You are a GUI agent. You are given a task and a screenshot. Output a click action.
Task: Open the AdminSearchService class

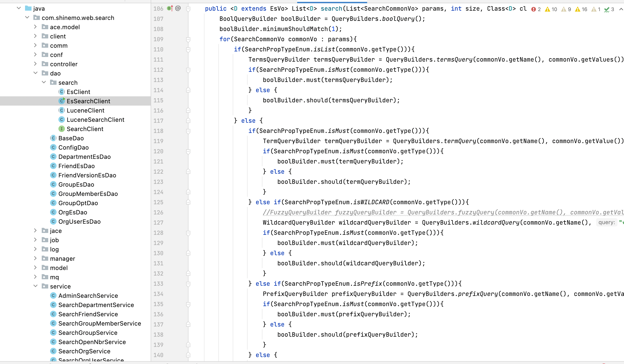click(88, 296)
